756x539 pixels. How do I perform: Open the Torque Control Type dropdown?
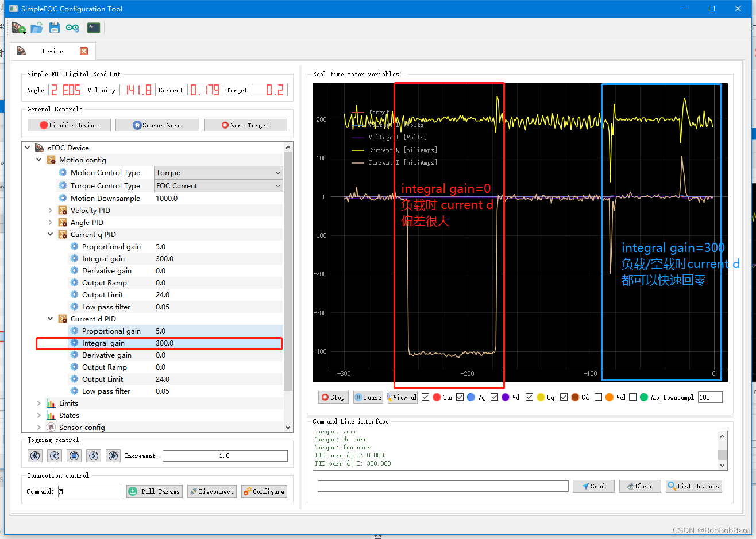[218, 185]
